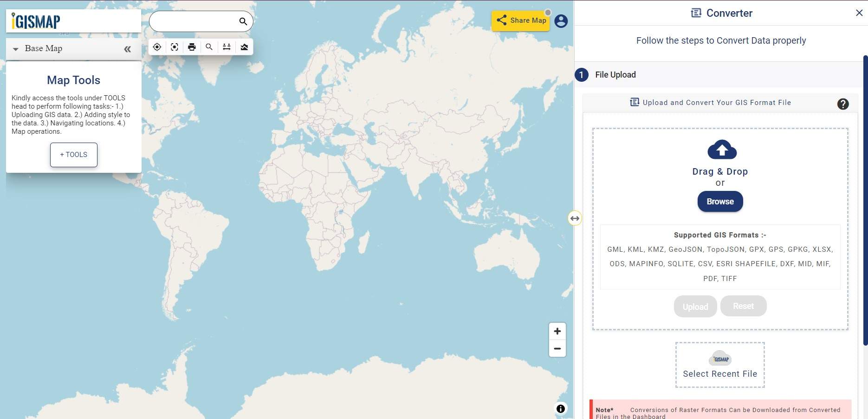Open the TOOLS menu
The width and height of the screenshot is (868, 419).
tap(73, 155)
